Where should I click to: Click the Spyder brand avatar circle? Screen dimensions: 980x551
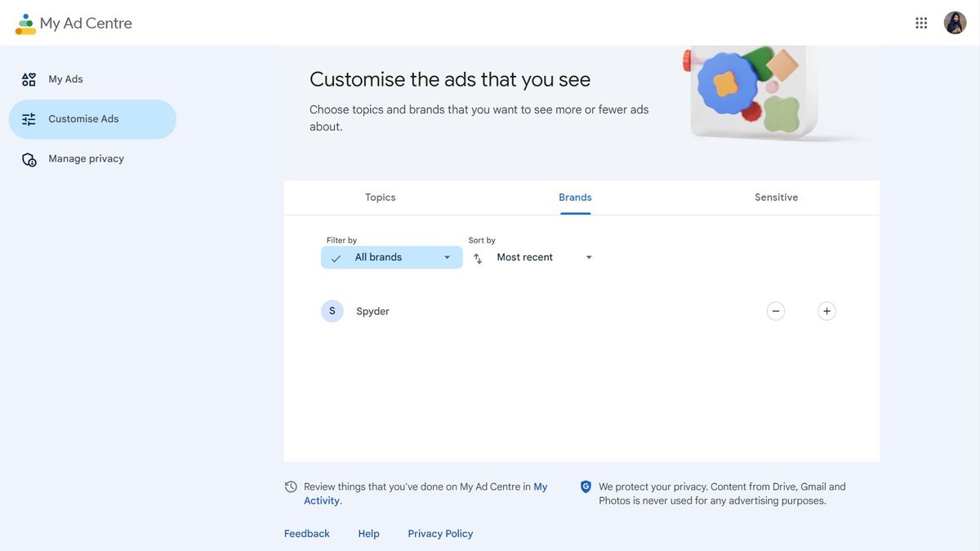pos(332,309)
